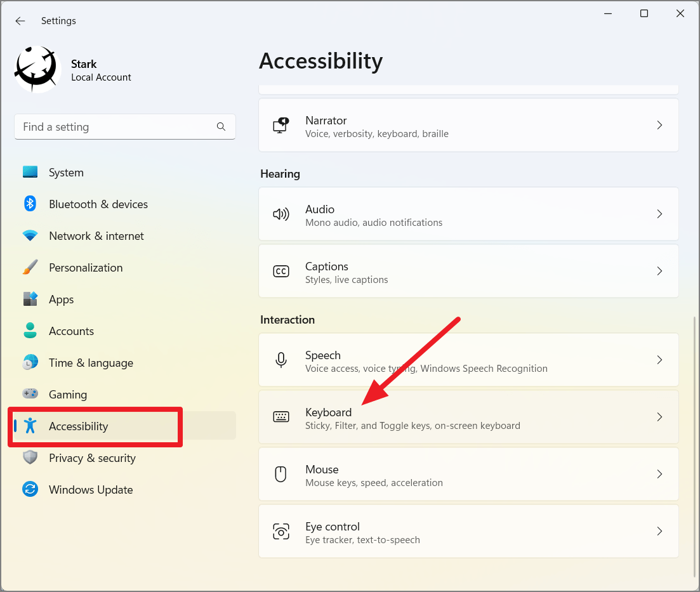Open Apps settings
This screenshot has height=592, width=700.
click(61, 299)
